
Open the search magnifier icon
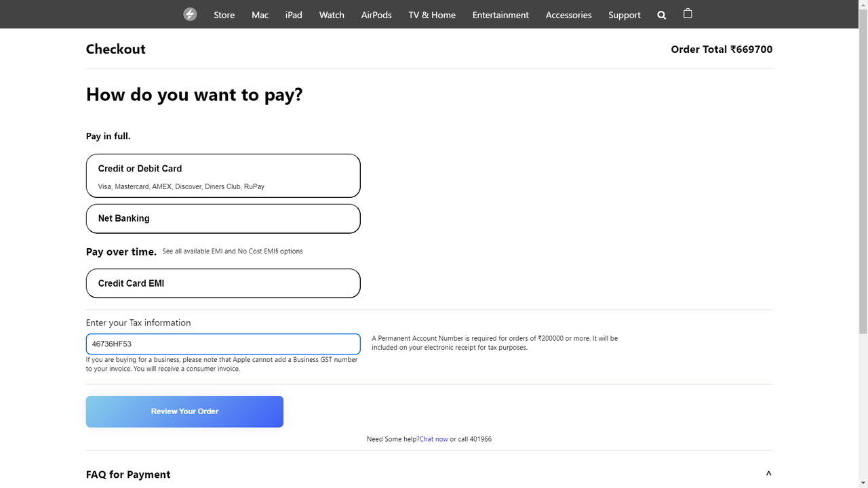tap(662, 15)
